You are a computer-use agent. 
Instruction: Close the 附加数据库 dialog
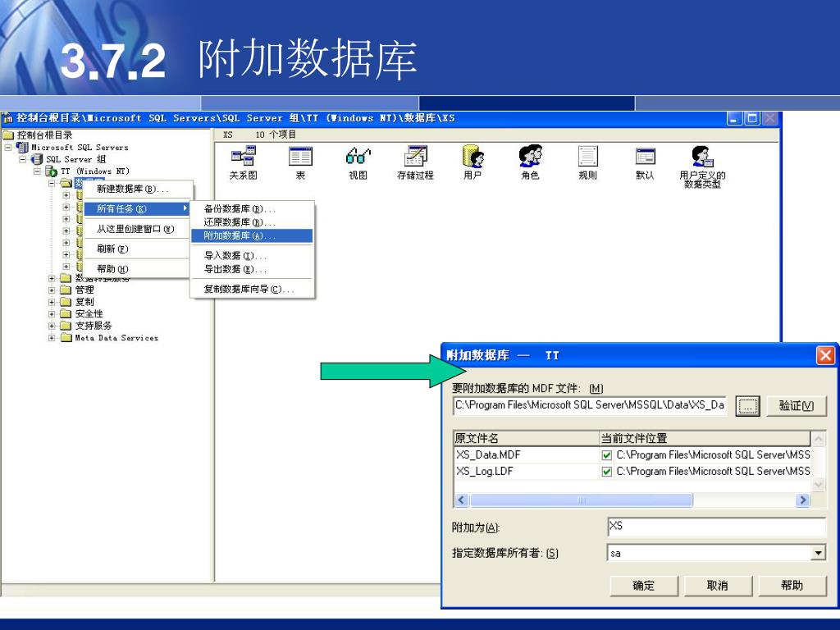click(x=825, y=355)
